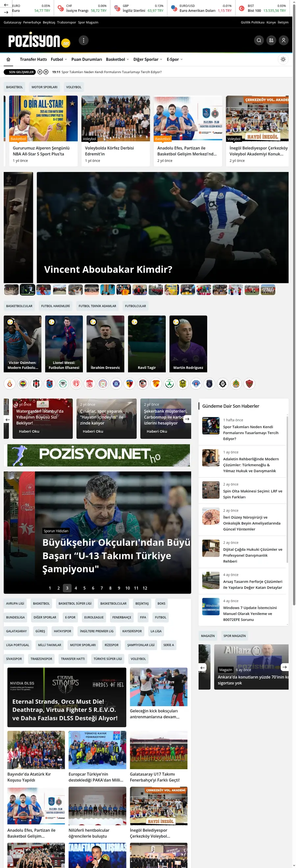Open the three-dot menu beside logo
296x868 pixels.
click(84, 41)
